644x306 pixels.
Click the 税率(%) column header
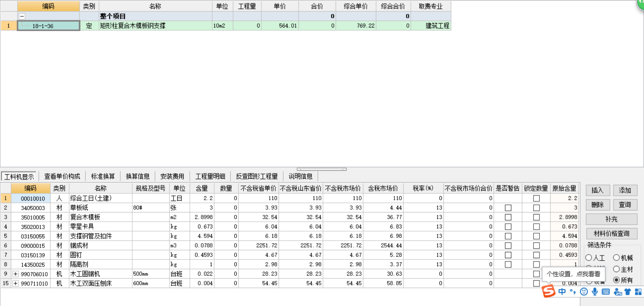424,188
